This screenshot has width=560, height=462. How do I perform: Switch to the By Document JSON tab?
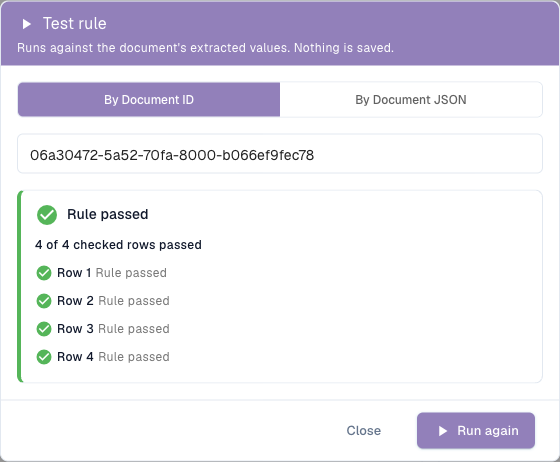tap(411, 100)
